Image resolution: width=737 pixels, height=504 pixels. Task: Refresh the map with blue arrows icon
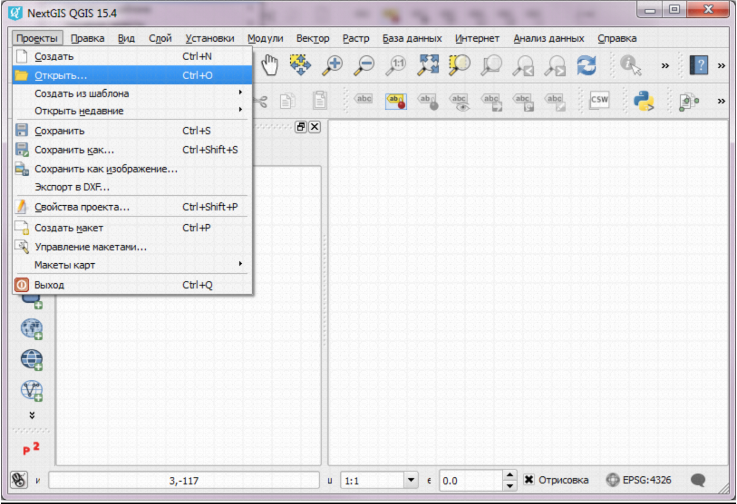pyautogui.click(x=587, y=65)
